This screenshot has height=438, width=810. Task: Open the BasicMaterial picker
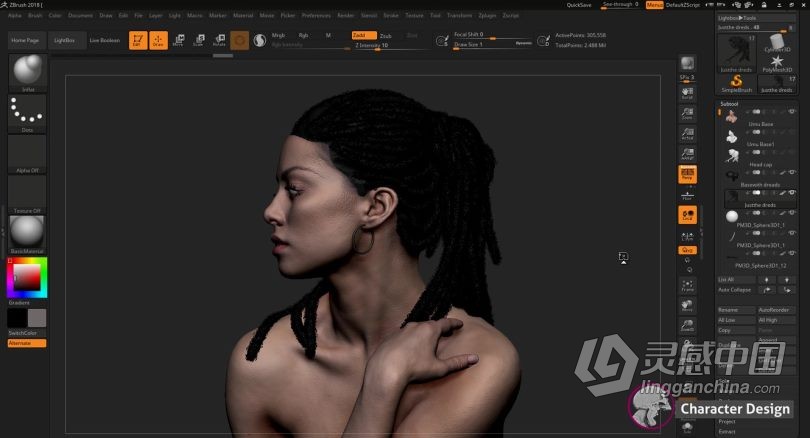tap(27, 234)
